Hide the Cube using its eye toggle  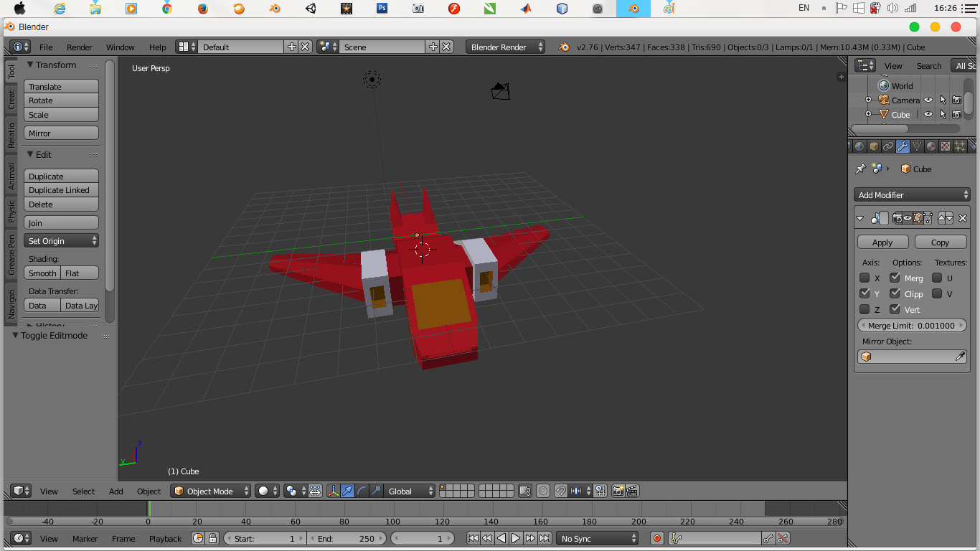(928, 114)
